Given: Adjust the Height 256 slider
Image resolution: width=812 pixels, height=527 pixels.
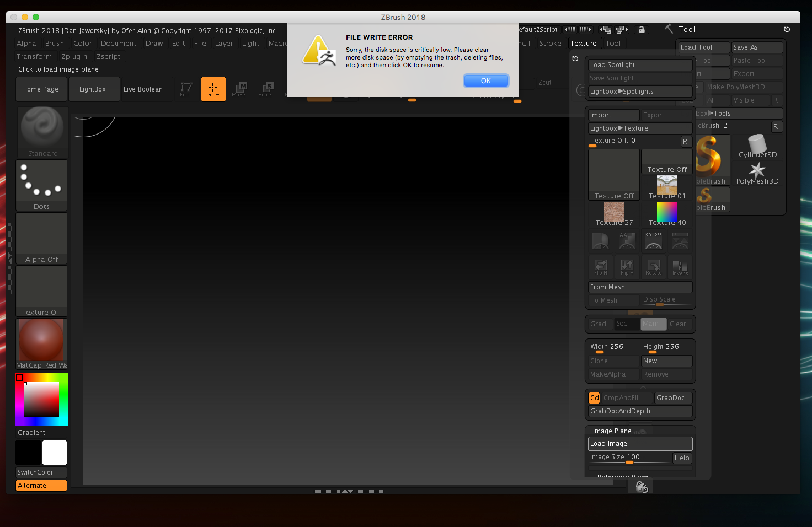Looking at the screenshot, I should coord(666,348).
